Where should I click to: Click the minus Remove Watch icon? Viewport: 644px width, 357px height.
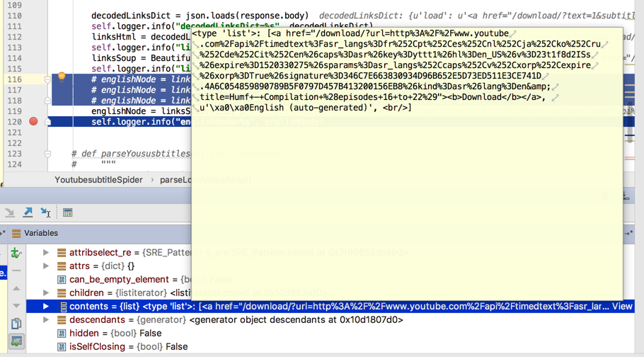16,271
